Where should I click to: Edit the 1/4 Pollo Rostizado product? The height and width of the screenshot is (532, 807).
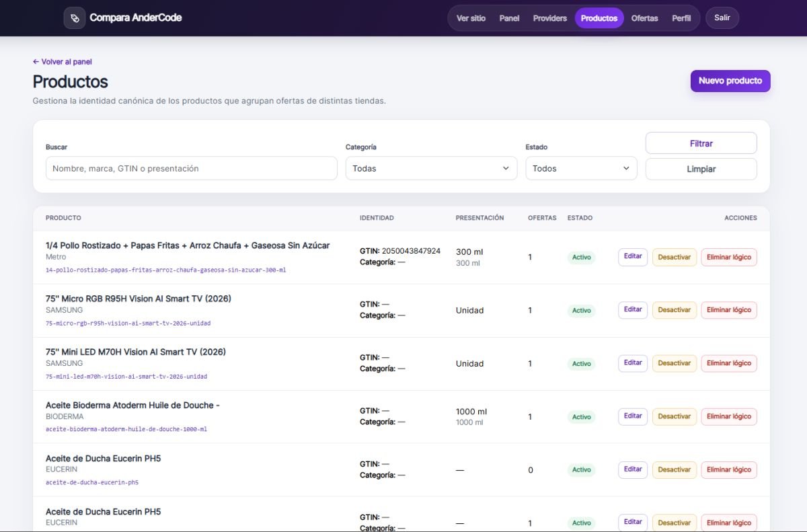point(633,256)
